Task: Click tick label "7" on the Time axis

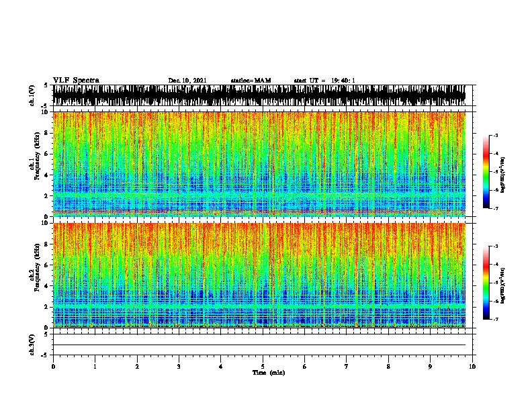Action: [347, 367]
